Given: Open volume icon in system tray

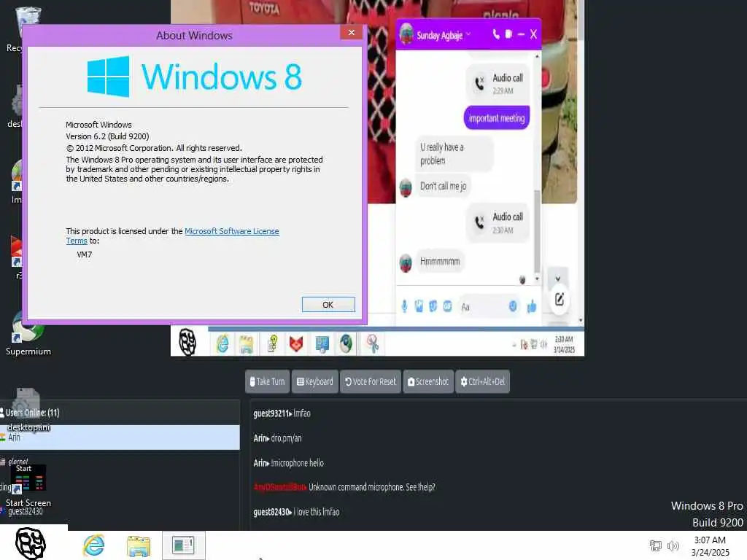Looking at the screenshot, I should [673, 545].
